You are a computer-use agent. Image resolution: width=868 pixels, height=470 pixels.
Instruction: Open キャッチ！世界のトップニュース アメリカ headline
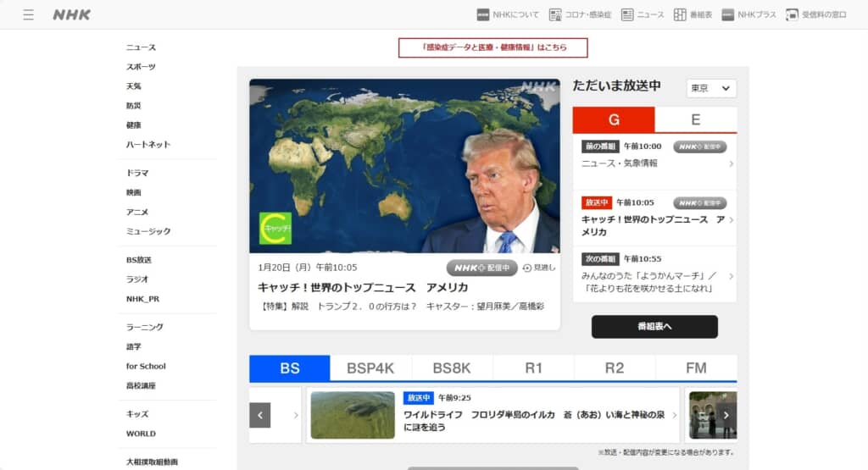[x=363, y=288]
